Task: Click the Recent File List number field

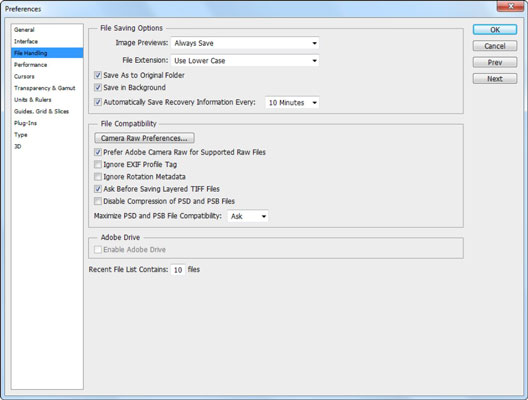Action: [x=178, y=270]
